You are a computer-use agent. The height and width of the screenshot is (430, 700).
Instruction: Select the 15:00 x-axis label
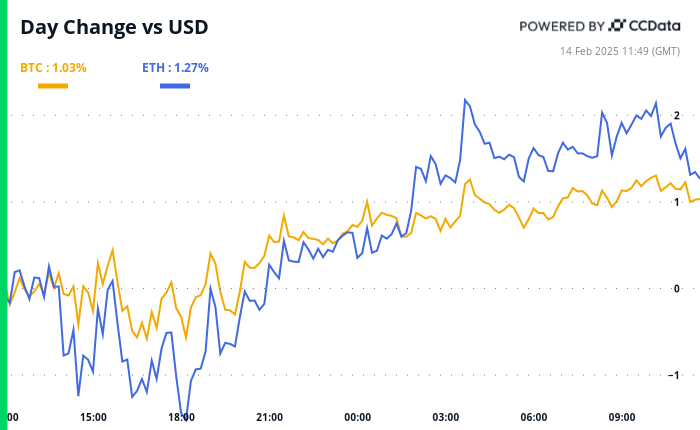[94, 416]
